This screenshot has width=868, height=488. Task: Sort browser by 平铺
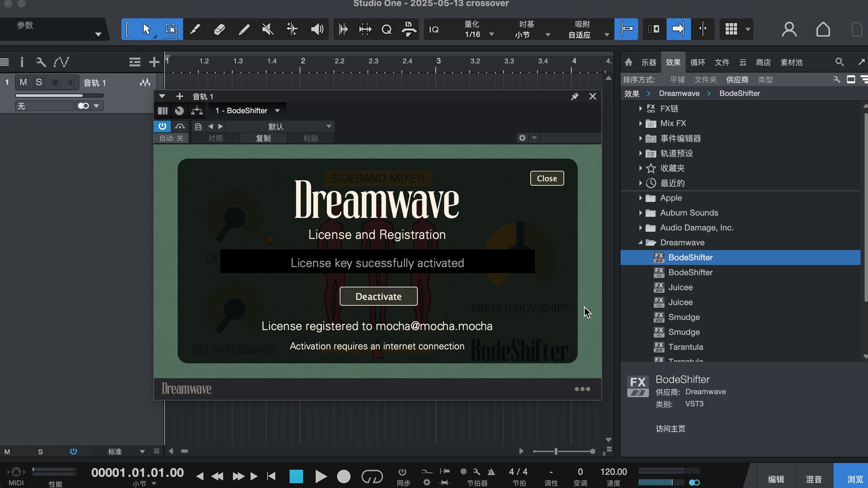677,80
